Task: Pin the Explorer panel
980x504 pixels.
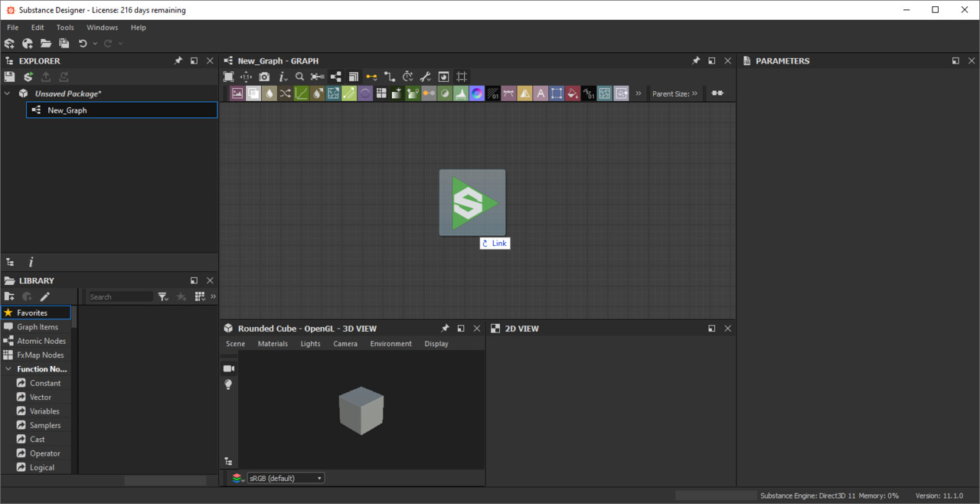Action: tap(178, 61)
